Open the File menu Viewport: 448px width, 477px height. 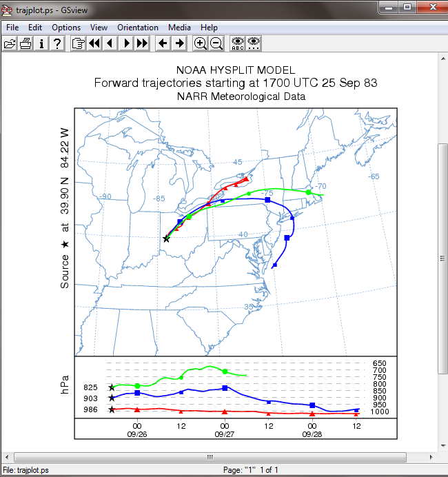12,28
